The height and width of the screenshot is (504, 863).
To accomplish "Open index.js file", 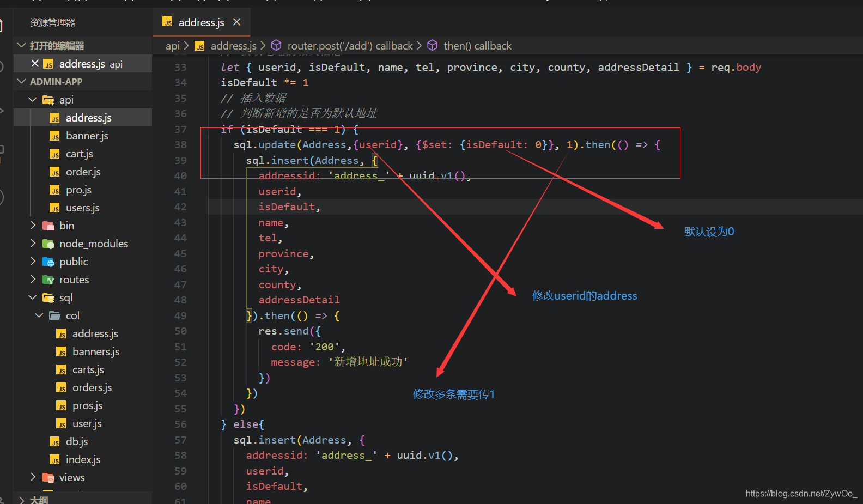I will 83,459.
